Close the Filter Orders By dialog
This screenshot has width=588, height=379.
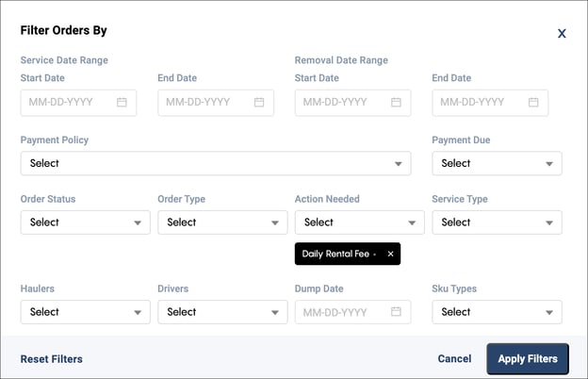[562, 33]
